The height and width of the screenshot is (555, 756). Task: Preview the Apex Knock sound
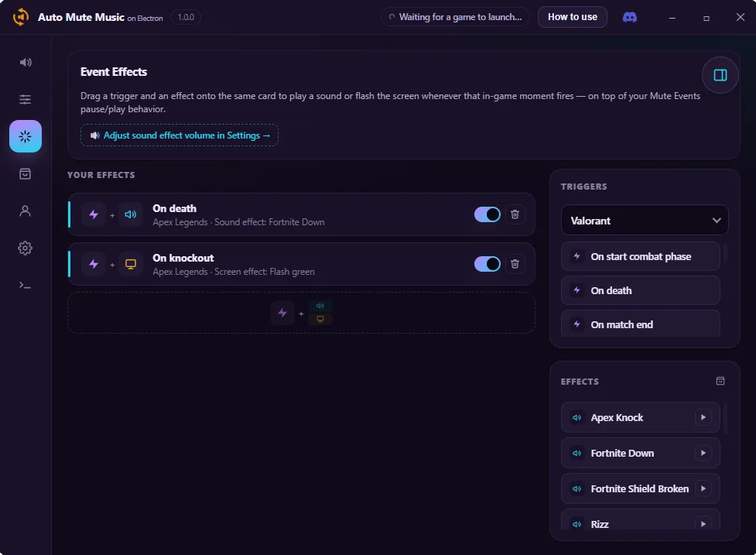coord(703,417)
